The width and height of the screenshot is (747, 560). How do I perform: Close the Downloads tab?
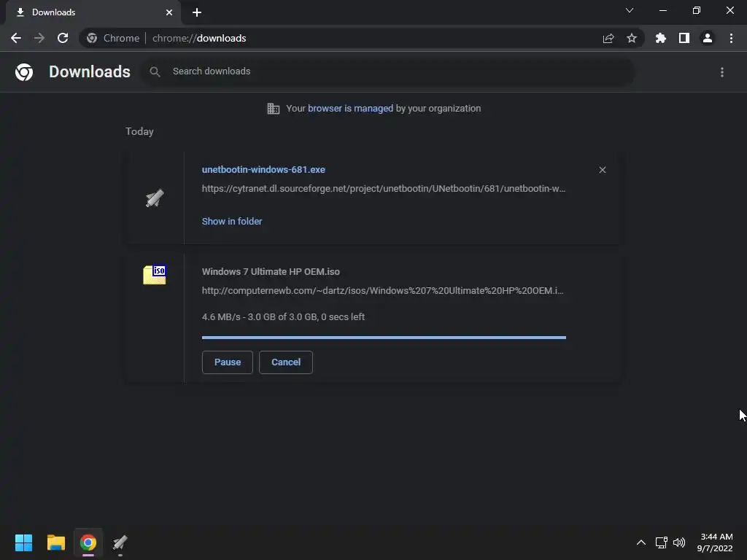point(169,12)
